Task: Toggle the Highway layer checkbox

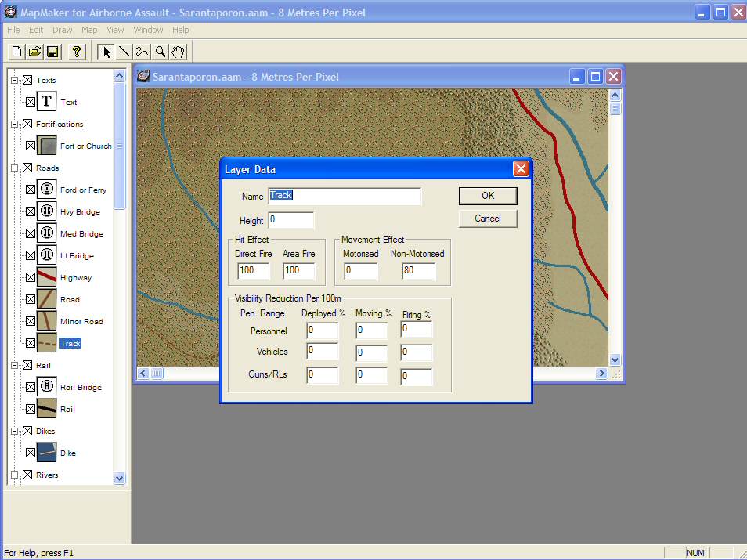Action: [31, 277]
